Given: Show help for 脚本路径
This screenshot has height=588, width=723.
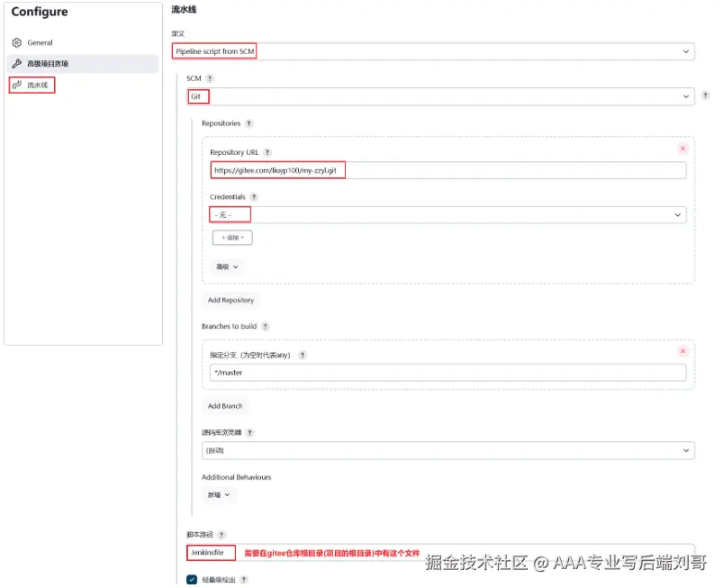Looking at the screenshot, I should pyautogui.click(x=221, y=535).
